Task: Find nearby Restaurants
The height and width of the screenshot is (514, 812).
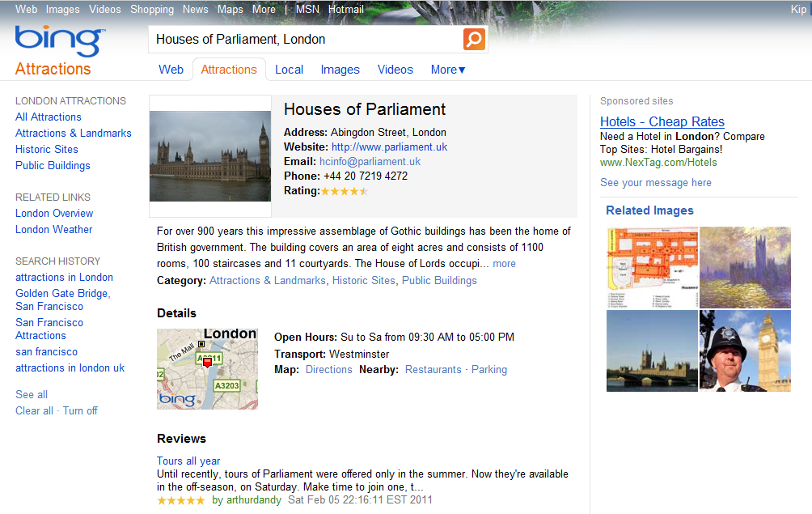Action: (433, 370)
